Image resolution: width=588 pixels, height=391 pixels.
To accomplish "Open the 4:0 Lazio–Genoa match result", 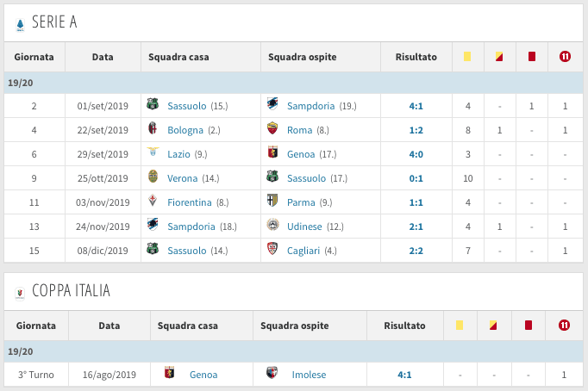I will 416,154.
